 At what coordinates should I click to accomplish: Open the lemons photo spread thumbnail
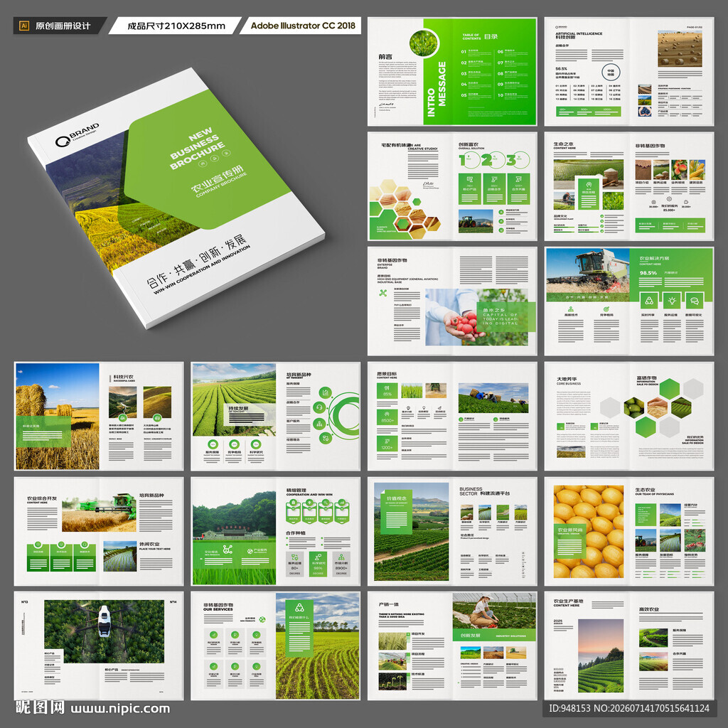[x=629, y=531]
